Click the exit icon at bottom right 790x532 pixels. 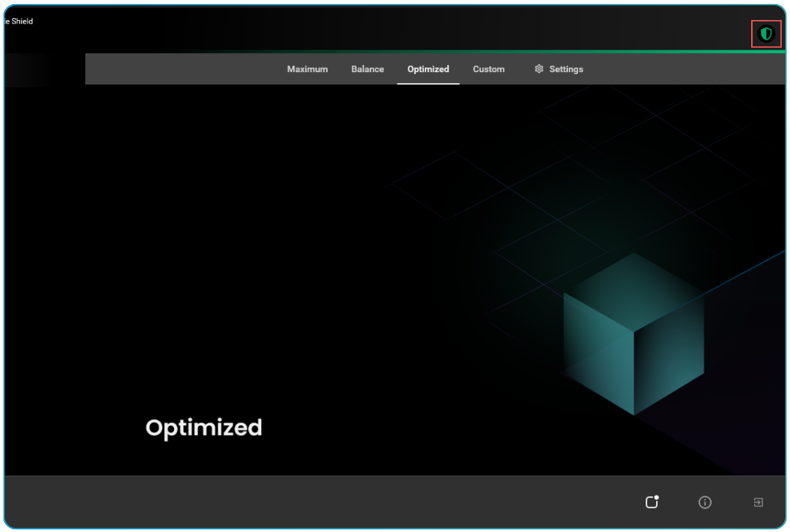tap(758, 502)
